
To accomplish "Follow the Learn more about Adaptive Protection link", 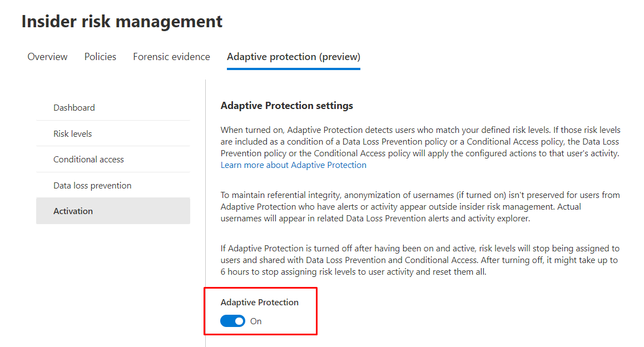I will click(293, 165).
